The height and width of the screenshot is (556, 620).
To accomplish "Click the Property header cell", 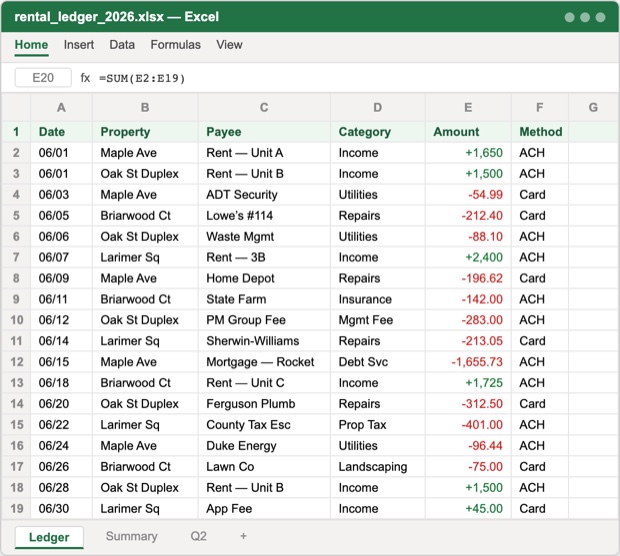I will coord(145,132).
